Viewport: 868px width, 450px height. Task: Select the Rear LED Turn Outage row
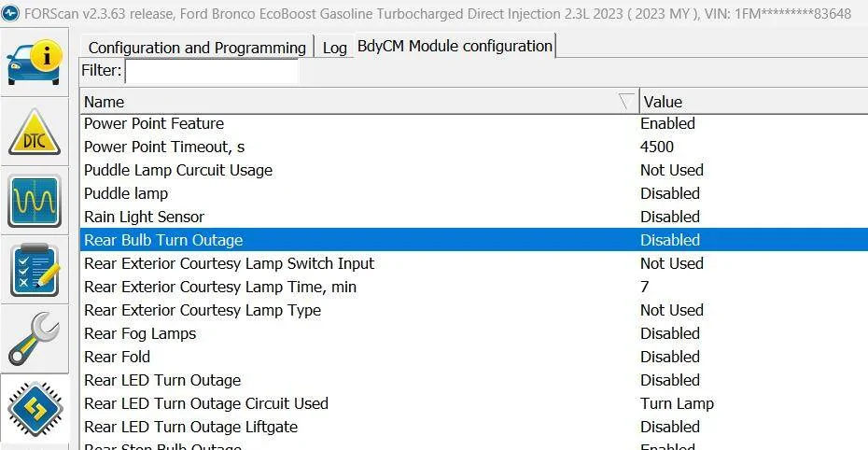pos(474,380)
